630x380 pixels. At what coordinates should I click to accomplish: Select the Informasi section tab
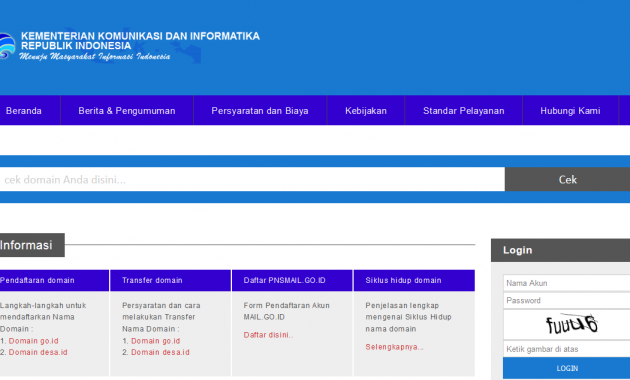click(x=31, y=245)
